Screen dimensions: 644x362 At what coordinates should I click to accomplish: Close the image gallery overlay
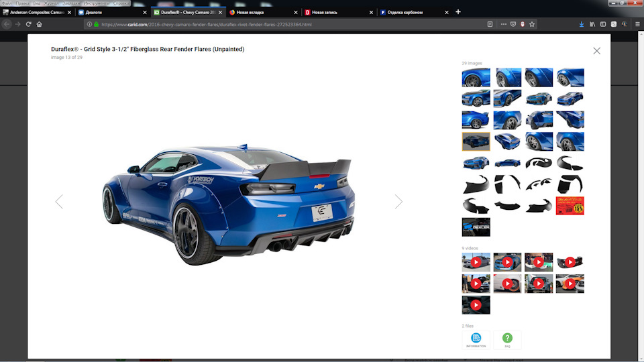coord(597,51)
